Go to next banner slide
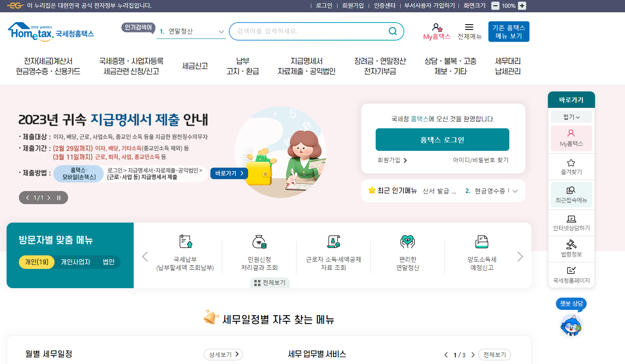625x364 pixels. tap(48, 198)
